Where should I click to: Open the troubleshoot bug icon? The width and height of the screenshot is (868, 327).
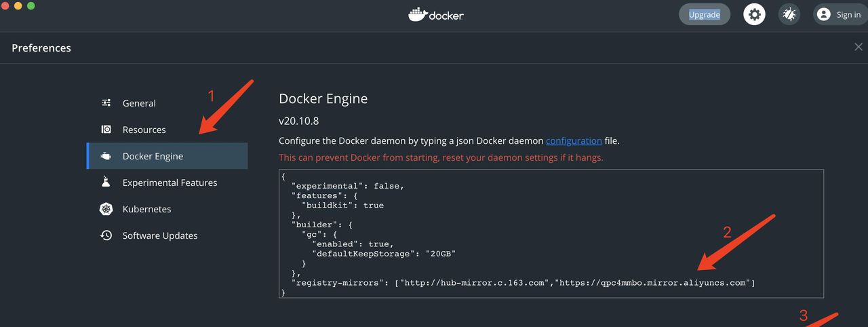(x=789, y=14)
